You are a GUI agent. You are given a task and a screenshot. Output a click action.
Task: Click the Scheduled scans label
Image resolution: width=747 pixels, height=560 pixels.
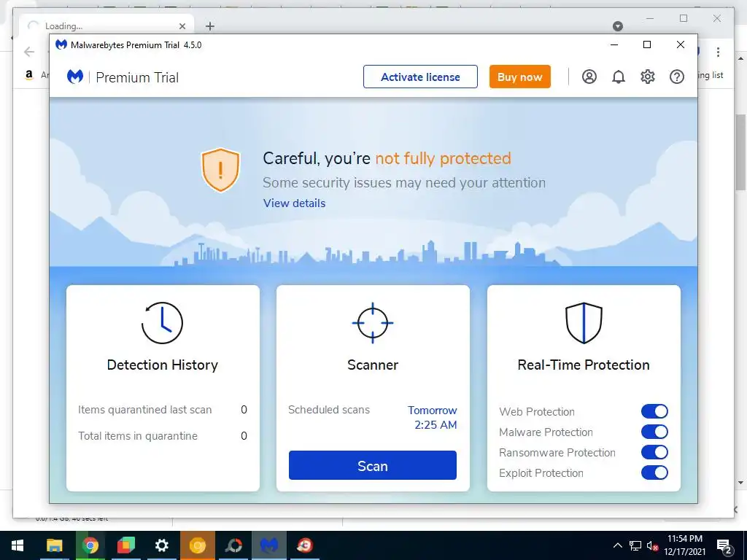coord(329,410)
